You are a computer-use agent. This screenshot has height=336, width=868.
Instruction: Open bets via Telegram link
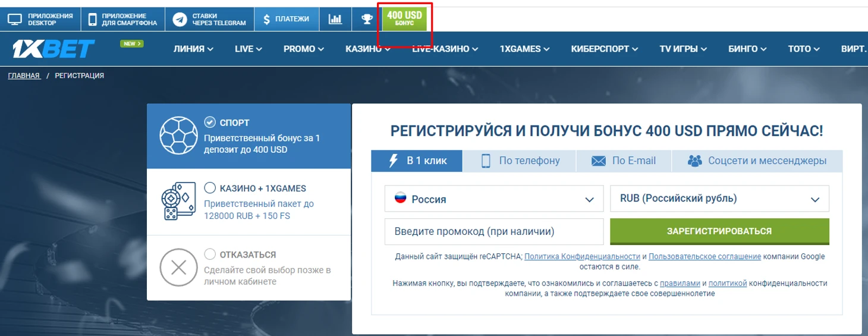pyautogui.click(x=209, y=19)
